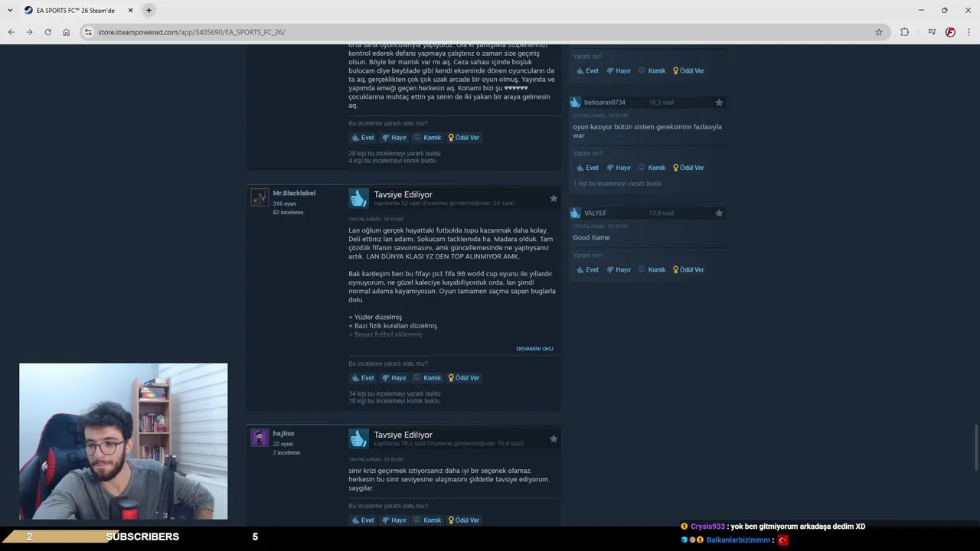Vote Evet on VALYEF's Good Game review
Viewport: 980px width, 551px height.
[x=587, y=270]
